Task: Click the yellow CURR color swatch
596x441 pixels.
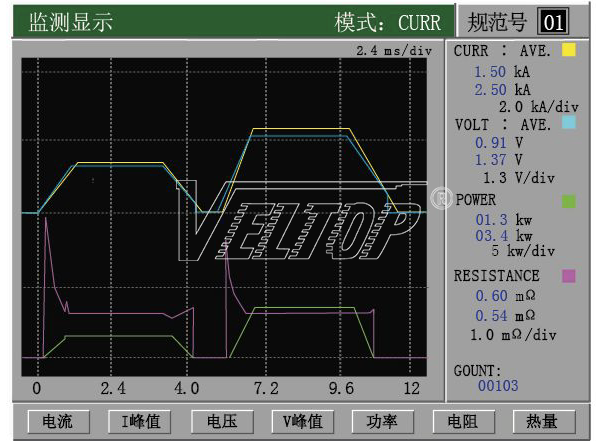Action: click(569, 50)
